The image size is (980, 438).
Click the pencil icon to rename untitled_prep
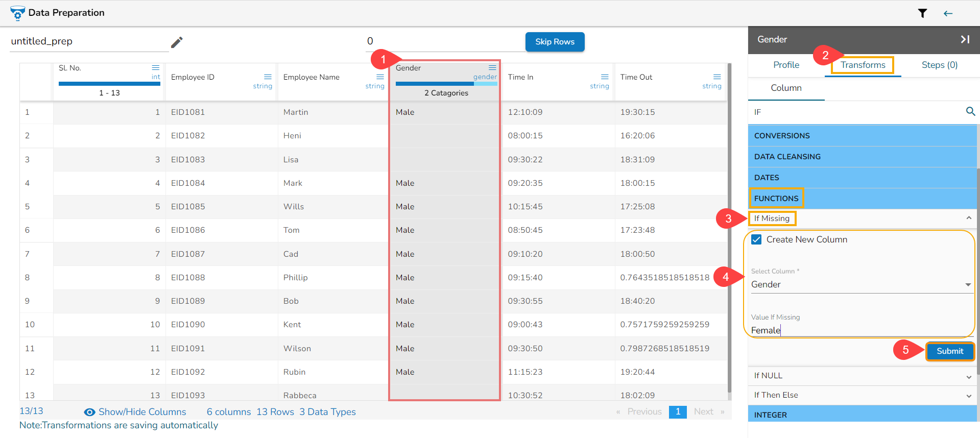[x=177, y=42]
